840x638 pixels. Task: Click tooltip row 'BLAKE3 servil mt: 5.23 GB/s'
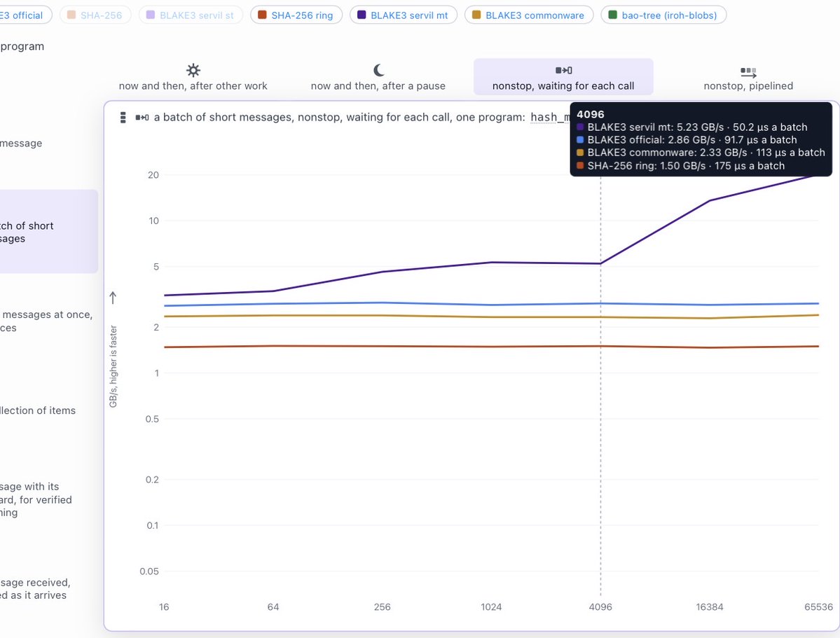pos(691,127)
